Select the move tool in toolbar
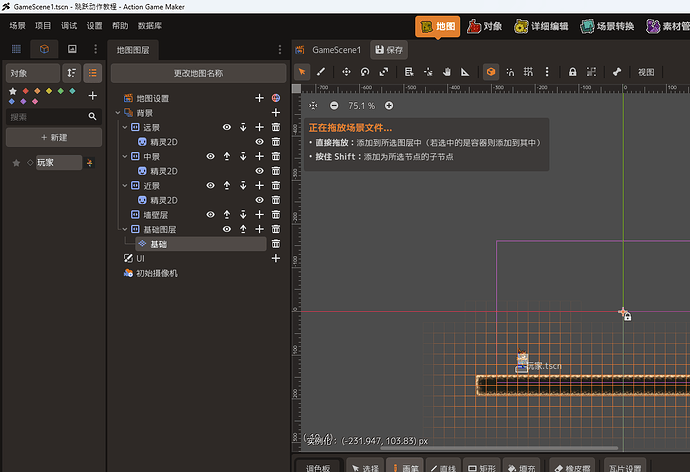Image resolution: width=690 pixels, height=472 pixels. click(x=346, y=72)
